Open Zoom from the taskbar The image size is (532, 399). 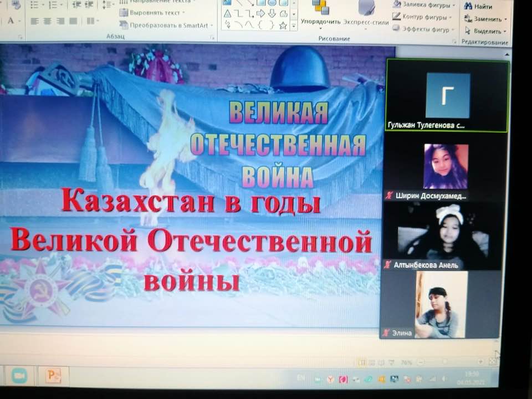point(19,376)
